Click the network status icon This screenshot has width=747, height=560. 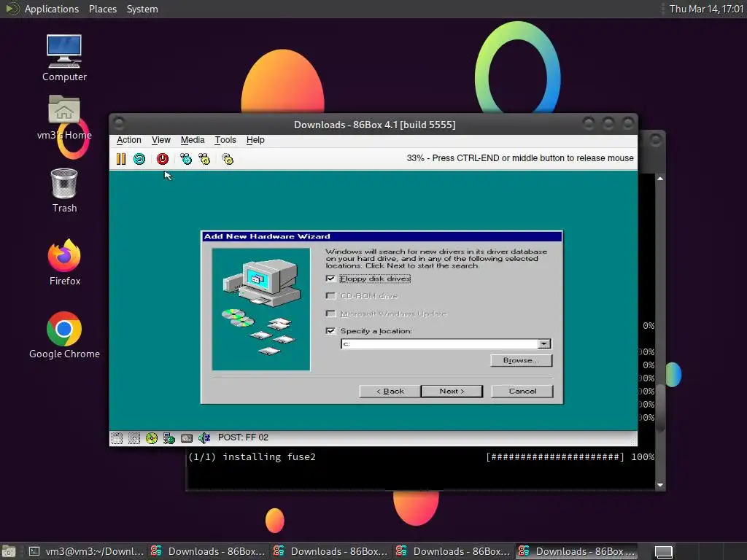coord(169,438)
